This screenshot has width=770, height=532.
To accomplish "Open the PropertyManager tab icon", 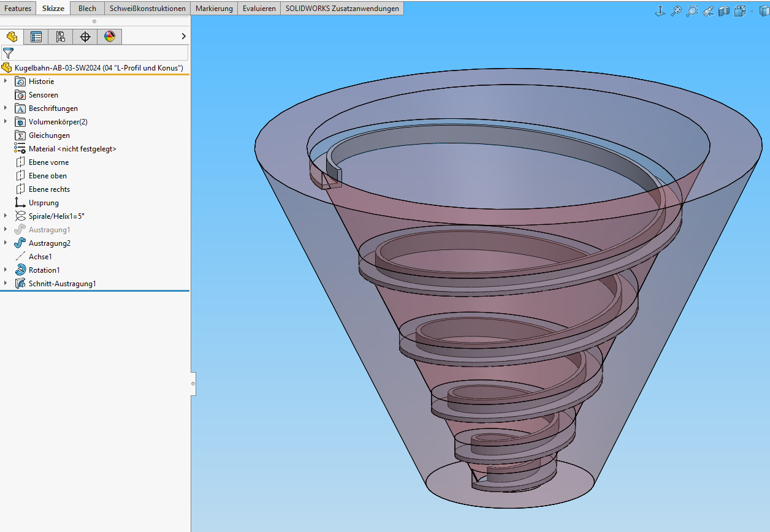I will (36, 37).
